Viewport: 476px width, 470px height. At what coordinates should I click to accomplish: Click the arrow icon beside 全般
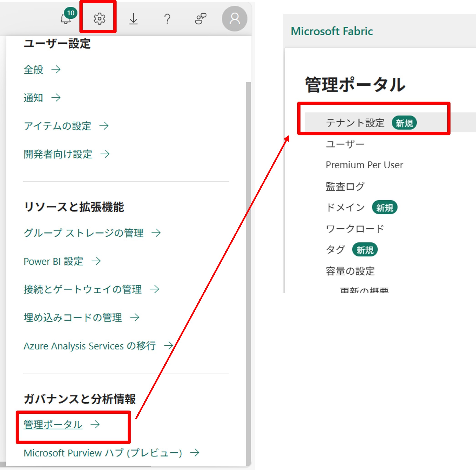(56, 69)
